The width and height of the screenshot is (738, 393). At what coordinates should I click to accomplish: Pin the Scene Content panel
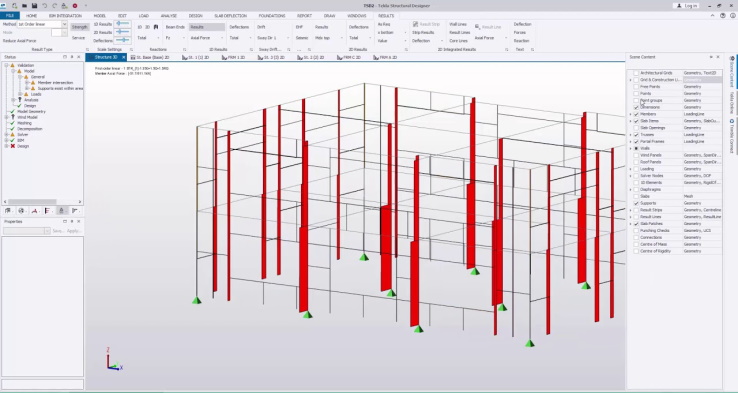(711, 57)
